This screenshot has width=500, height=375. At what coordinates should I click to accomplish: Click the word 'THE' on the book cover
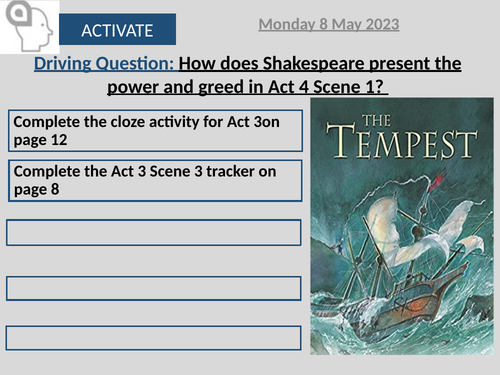pos(376,121)
